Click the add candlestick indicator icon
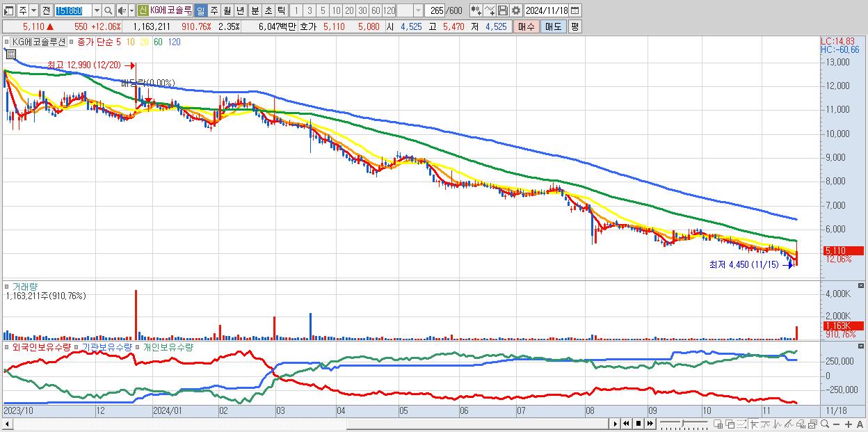Viewport: 868px width, 432px height. pyautogui.click(x=476, y=10)
